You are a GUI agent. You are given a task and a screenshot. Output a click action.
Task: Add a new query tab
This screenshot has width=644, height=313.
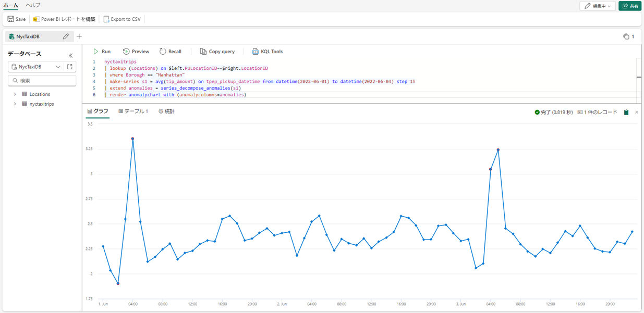pos(79,36)
